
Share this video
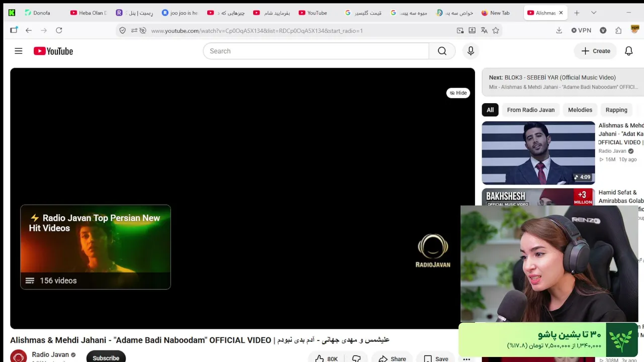click(392, 358)
